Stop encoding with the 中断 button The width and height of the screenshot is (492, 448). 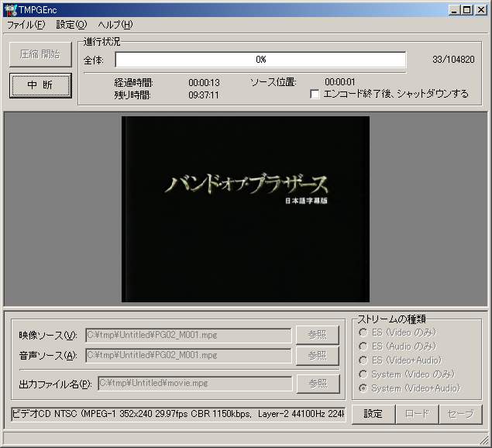[40, 85]
